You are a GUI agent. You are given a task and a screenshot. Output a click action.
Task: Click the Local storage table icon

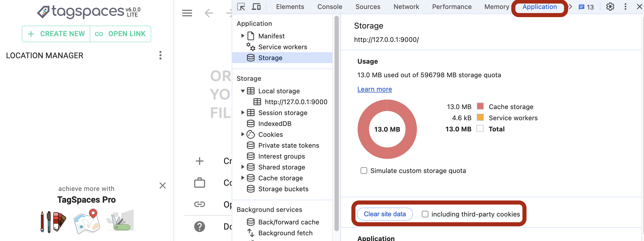point(251,91)
